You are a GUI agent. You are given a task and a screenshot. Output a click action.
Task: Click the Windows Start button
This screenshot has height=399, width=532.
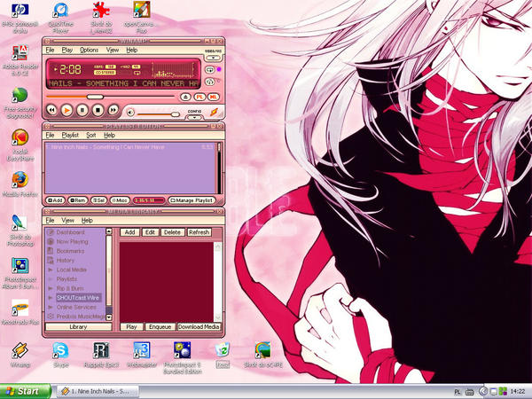(x=25, y=391)
